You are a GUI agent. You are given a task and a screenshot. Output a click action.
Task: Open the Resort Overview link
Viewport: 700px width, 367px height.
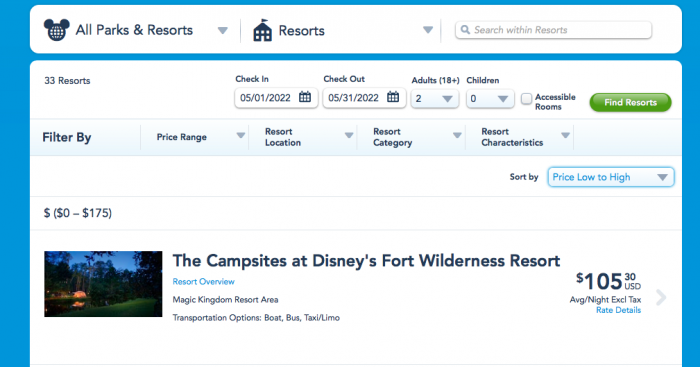(x=204, y=282)
